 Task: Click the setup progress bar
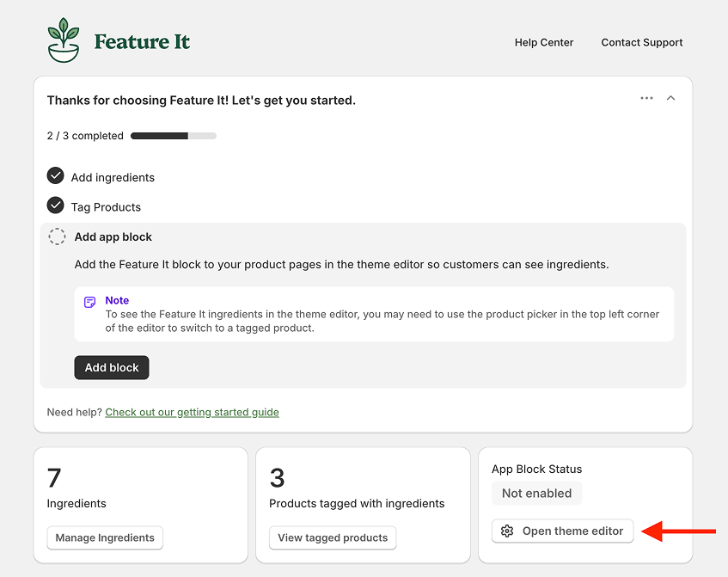173,136
